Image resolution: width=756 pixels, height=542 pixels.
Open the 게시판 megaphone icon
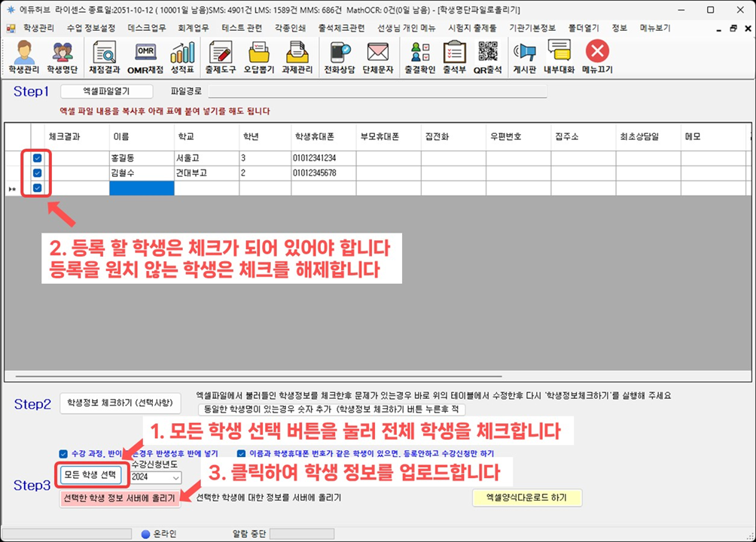[x=523, y=57]
